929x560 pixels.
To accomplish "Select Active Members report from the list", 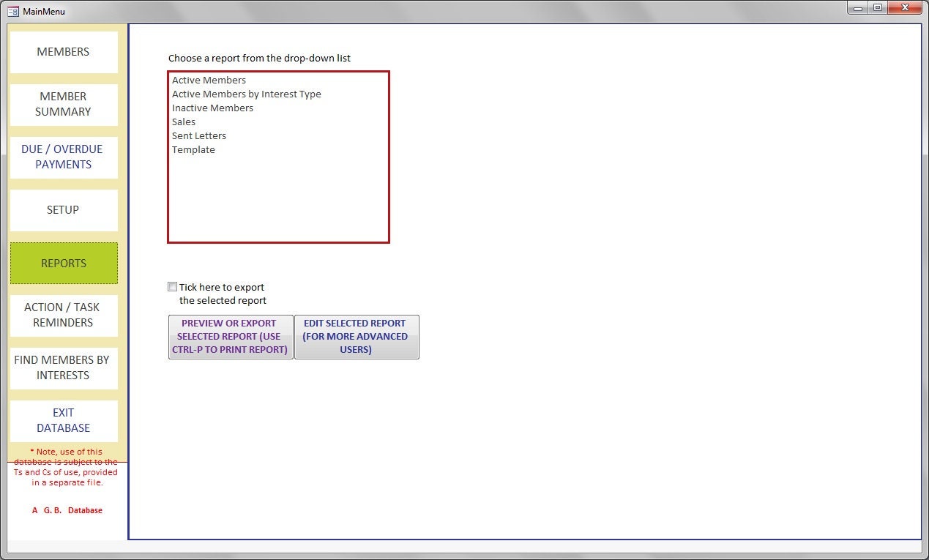I will click(209, 80).
